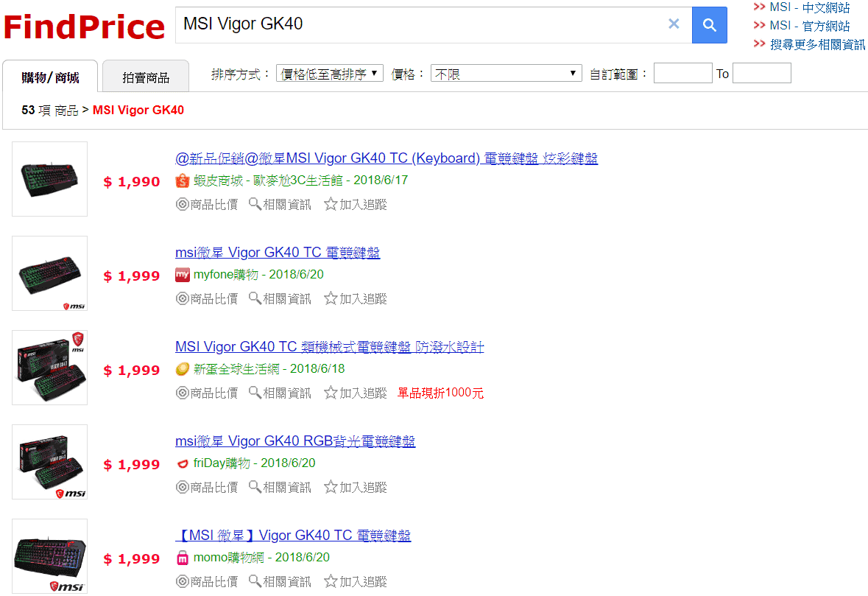Image resolution: width=868 pixels, height=596 pixels.
Task: Open the @新品促銷@微星MSI Vigor GK40 TC listing
Action: click(387, 158)
